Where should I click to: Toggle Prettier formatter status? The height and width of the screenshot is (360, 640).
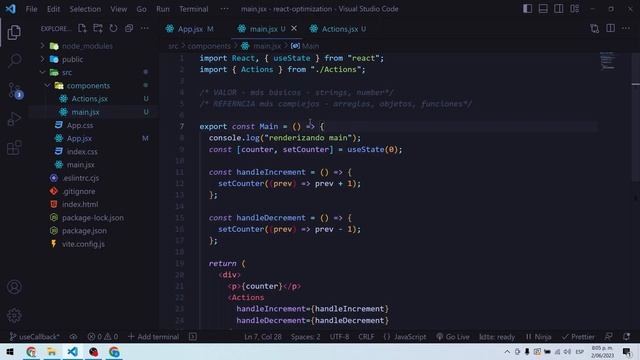[x=578, y=337]
